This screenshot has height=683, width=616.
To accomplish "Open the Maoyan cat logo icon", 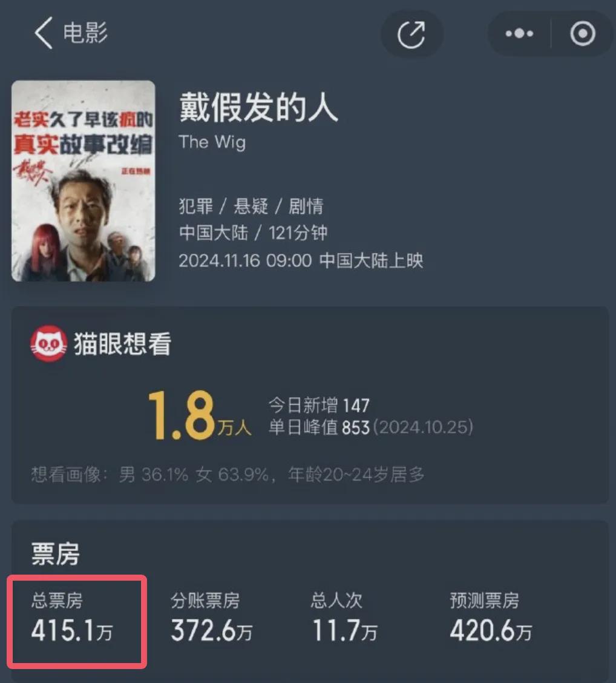I will (49, 344).
